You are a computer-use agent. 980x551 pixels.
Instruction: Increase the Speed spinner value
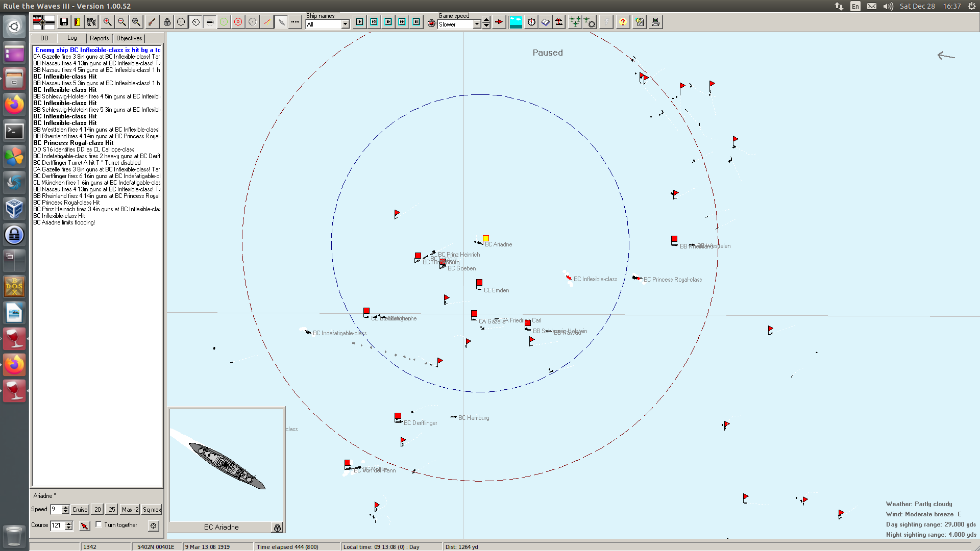pyautogui.click(x=65, y=507)
